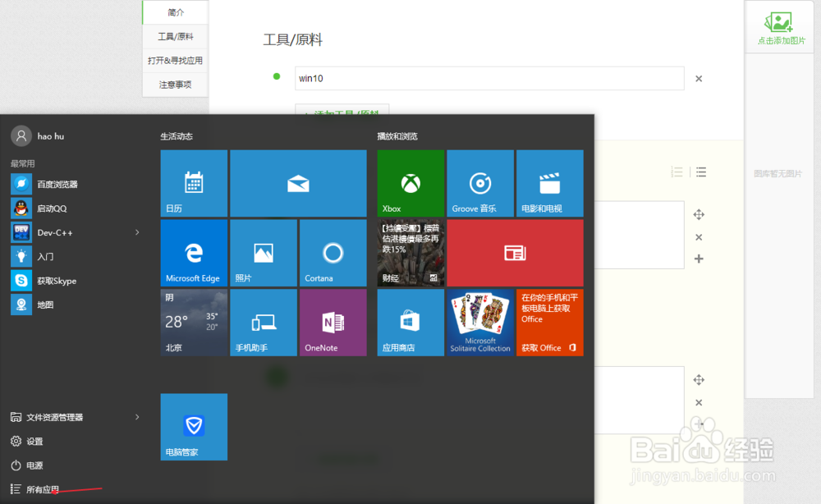Remove the win10 tool entry

[x=699, y=79]
